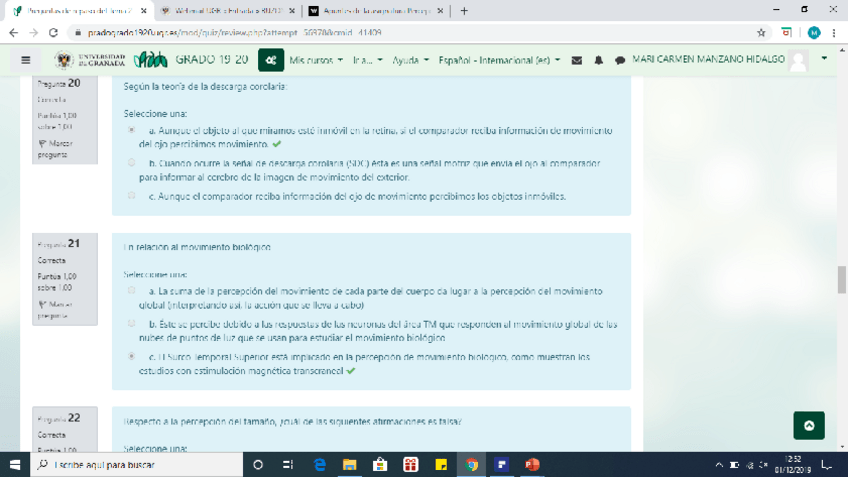Screen dimensions: 848x477
Task: Click the page vertical scrollbar thumb
Action: [x=842, y=280]
